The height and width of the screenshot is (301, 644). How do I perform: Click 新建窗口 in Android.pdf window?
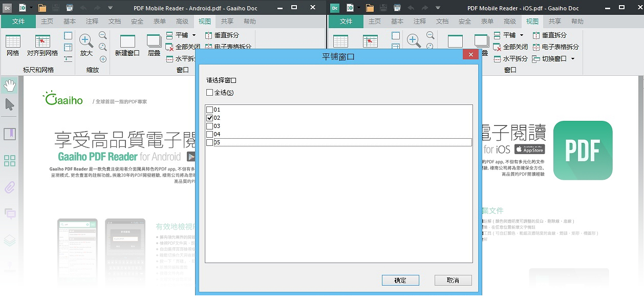pyautogui.click(x=127, y=46)
